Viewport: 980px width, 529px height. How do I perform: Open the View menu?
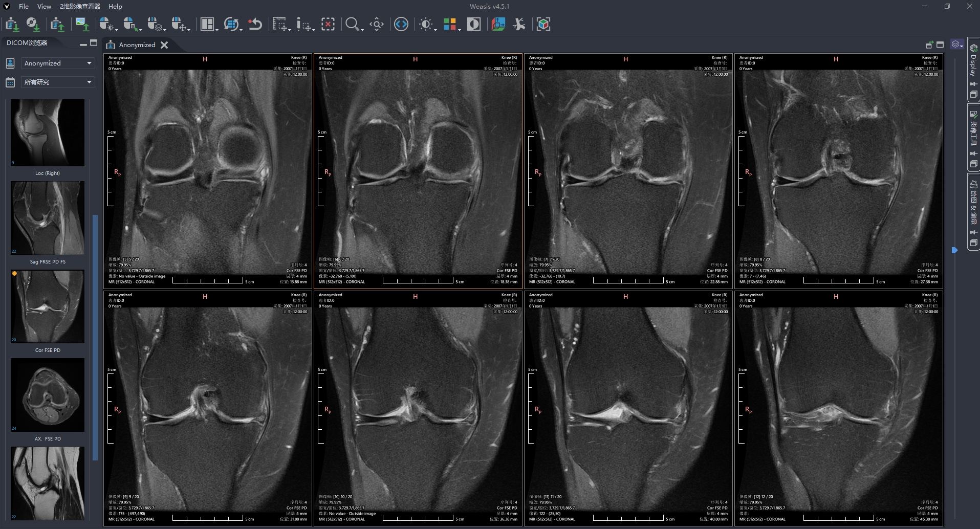point(44,6)
